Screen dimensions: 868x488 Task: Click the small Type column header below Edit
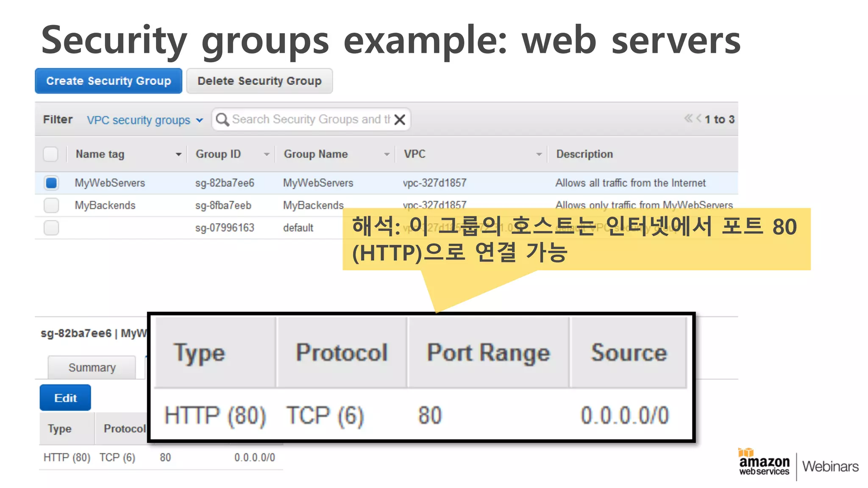pyautogui.click(x=60, y=429)
